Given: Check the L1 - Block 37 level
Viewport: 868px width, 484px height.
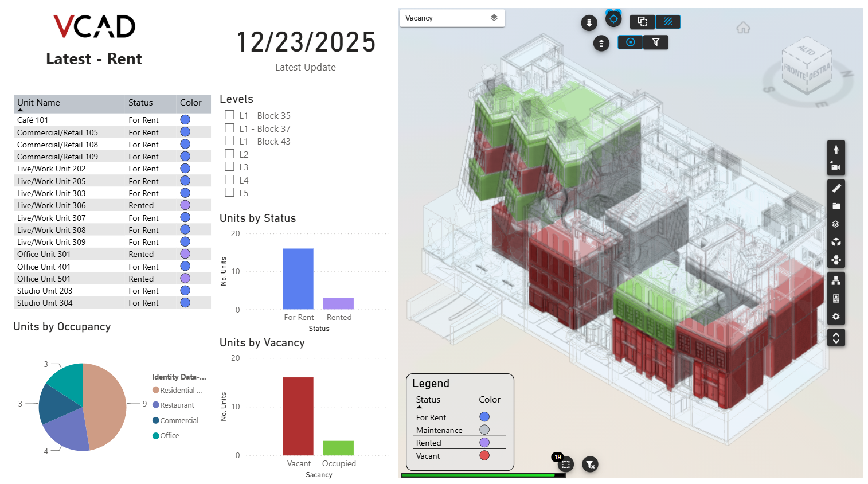Looking at the screenshot, I should (x=229, y=128).
